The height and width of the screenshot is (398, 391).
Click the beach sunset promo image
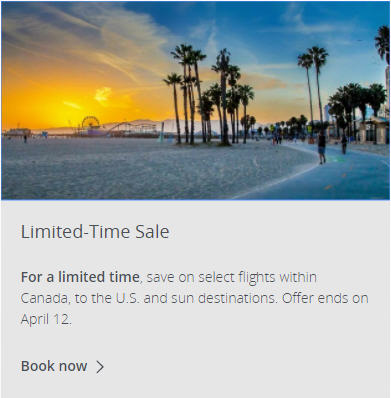pos(195,100)
